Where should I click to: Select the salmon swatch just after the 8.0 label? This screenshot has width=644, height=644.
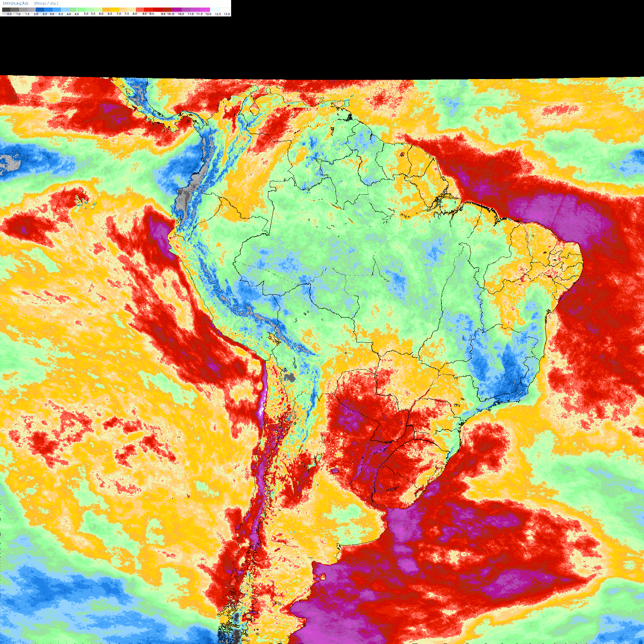click(140, 10)
